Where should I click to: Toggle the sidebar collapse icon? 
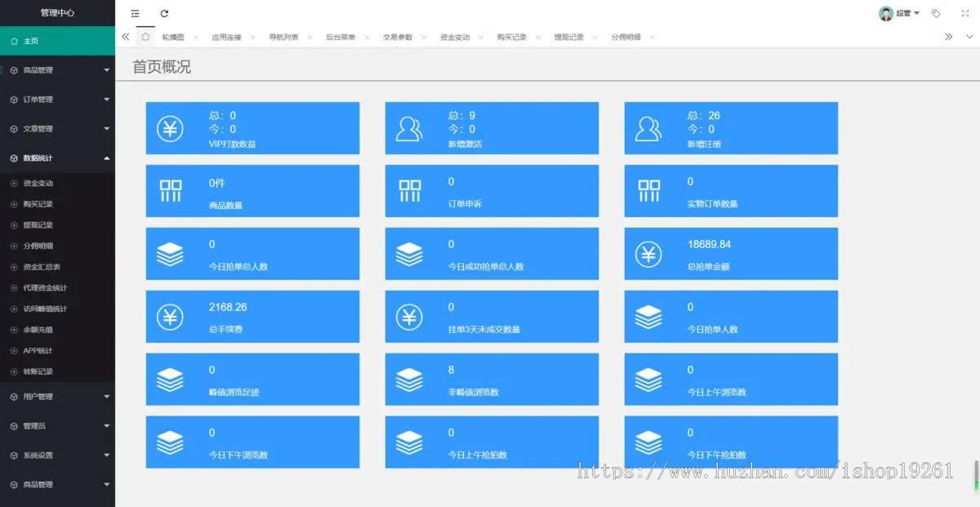(x=135, y=13)
